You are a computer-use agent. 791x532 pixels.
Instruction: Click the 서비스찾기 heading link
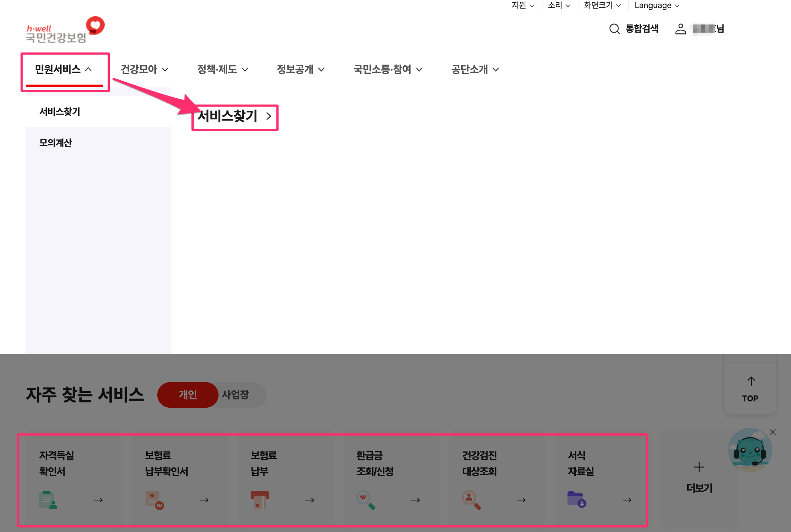234,116
